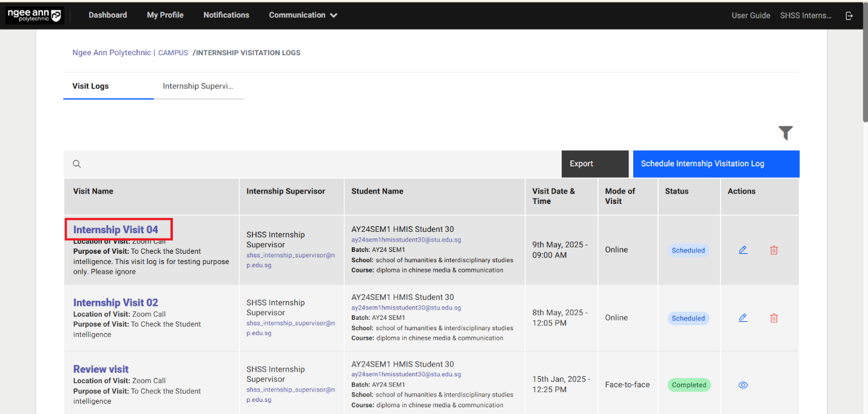Viewport: 868px width, 414px height.
Task: Open the Internship Visit 04 link
Action: pos(116,229)
